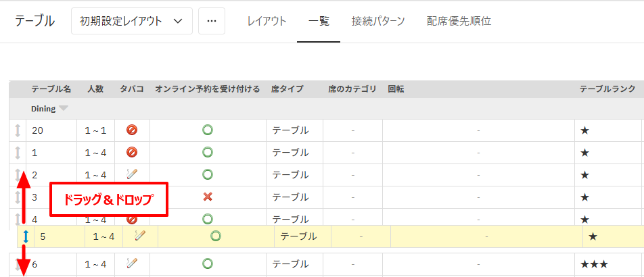Open the 接続パターン tab
The width and height of the screenshot is (644, 277).
378,21
